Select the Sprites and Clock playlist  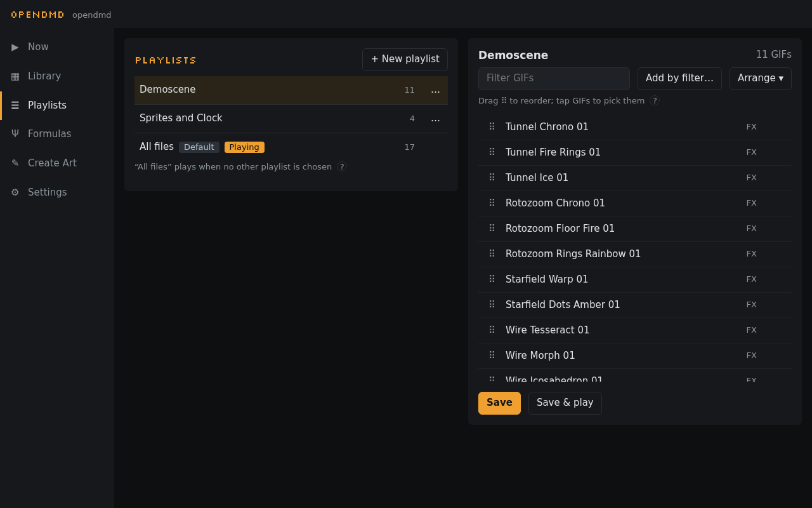pos(291,119)
